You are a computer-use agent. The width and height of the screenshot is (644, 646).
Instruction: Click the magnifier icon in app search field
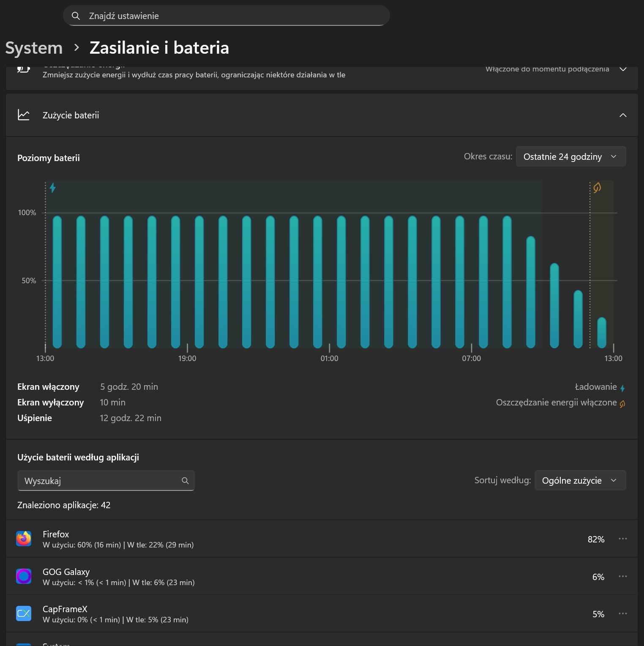tap(185, 481)
